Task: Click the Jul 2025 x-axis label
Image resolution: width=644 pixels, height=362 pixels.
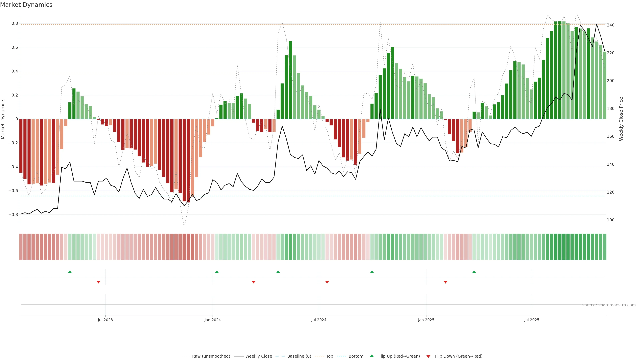Action: 532,320
